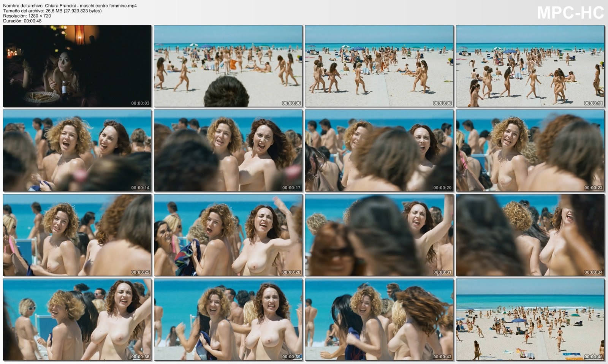This screenshot has width=608, height=364.
Task: Click the frame with timestamp 00:00:20
Action: click(x=379, y=151)
